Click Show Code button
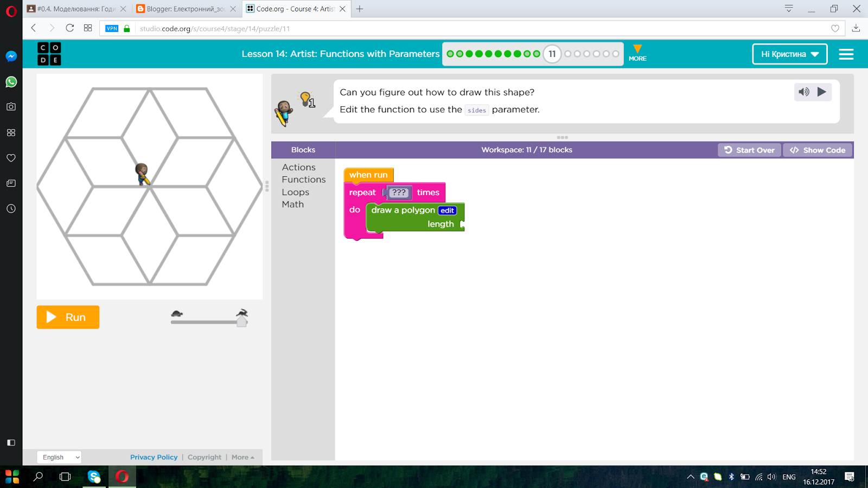868x488 pixels. click(x=817, y=150)
